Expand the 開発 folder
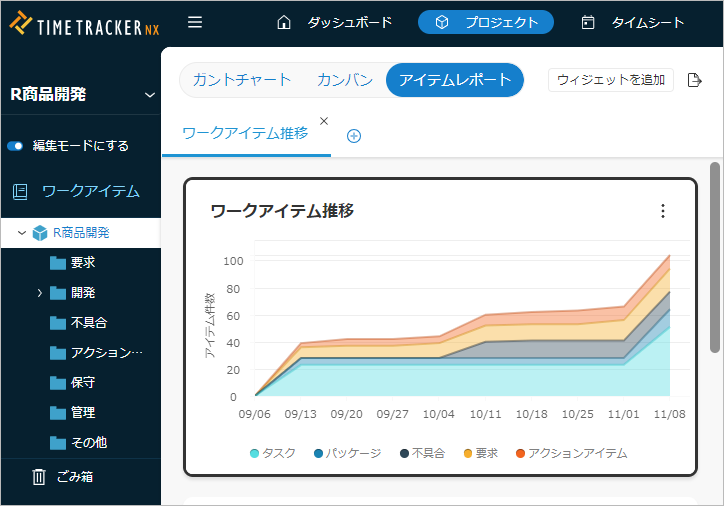Image resolution: width=724 pixels, height=506 pixels. click(x=40, y=293)
